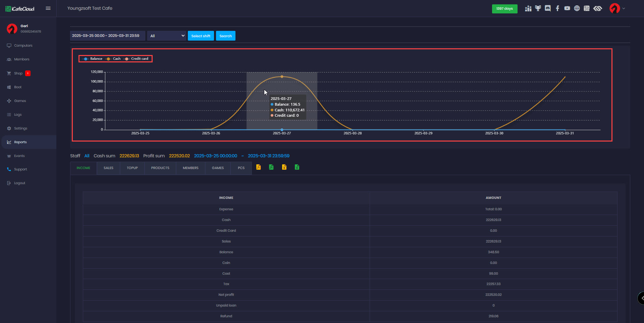Click the Search button
The image size is (644, 323).
[225, 36]
